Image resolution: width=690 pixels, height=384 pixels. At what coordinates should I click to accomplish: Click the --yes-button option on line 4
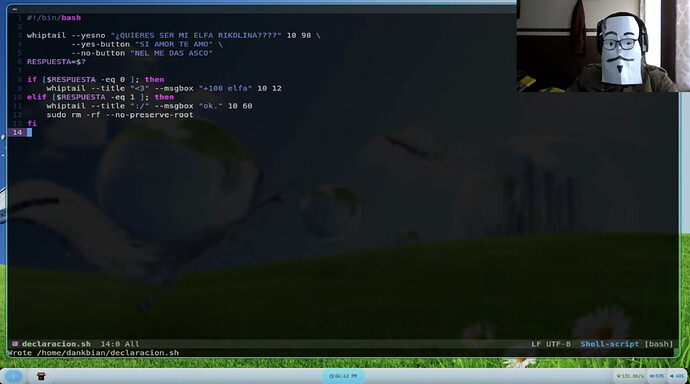pyautogui.click(x=100, y=44)
